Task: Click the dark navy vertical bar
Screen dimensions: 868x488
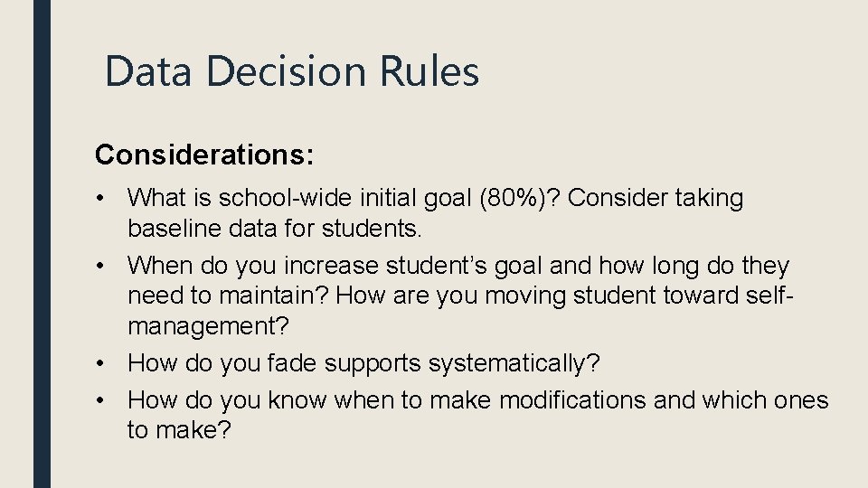Action: [x=42, y=244]
